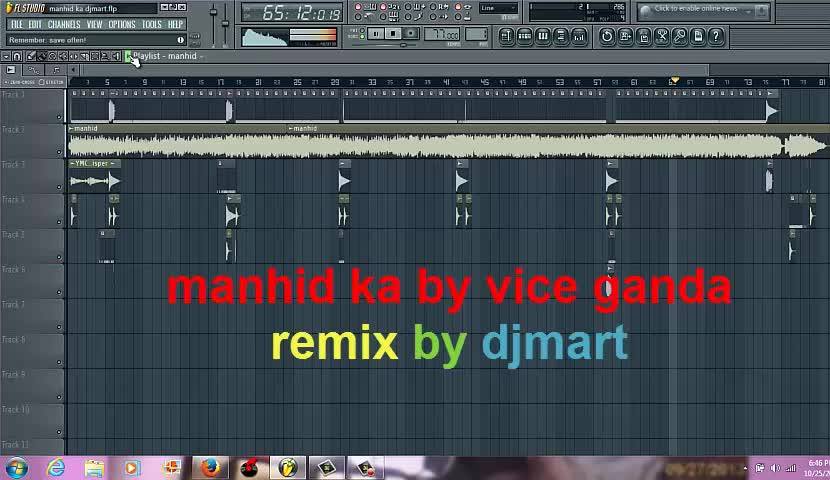Click the one-click audio recording scissors icon
The image size is (830, 480).
pos(662,36)
